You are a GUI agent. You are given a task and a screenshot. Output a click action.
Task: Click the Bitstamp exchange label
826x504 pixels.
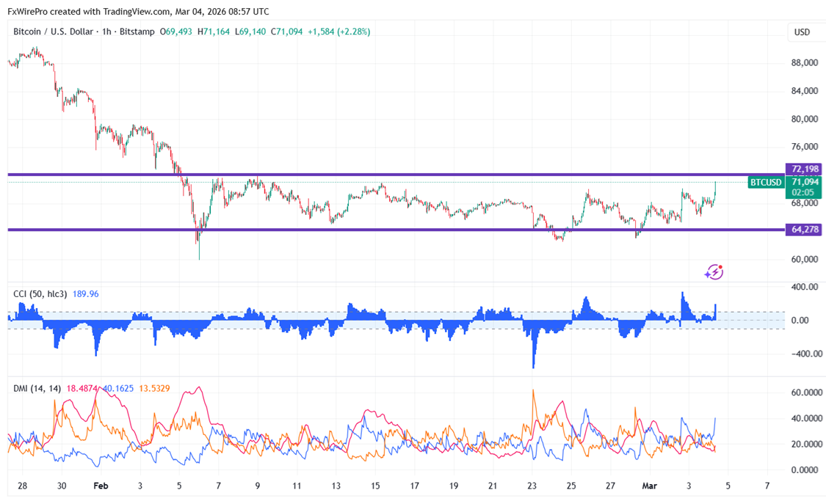[137, 32]
